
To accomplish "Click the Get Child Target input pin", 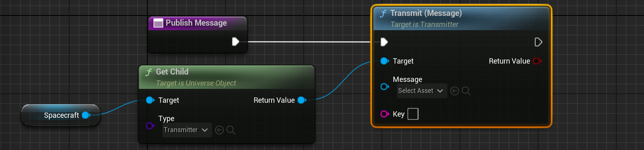I will [x=150, y=100].
